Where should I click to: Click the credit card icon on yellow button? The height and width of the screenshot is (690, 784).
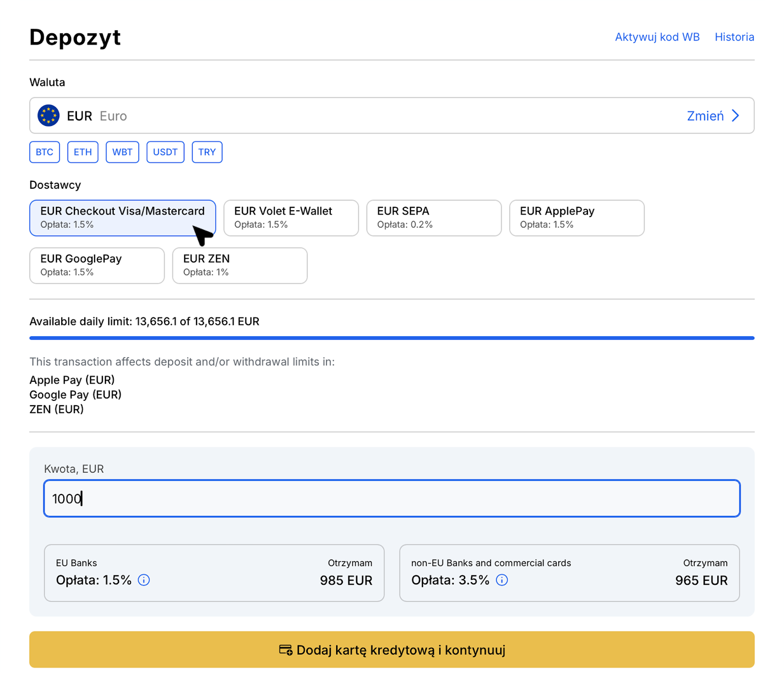click(x=286, y=650)
